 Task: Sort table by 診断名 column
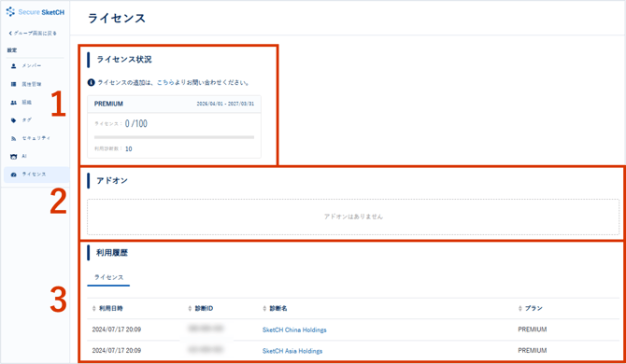(x=275, y=308)
